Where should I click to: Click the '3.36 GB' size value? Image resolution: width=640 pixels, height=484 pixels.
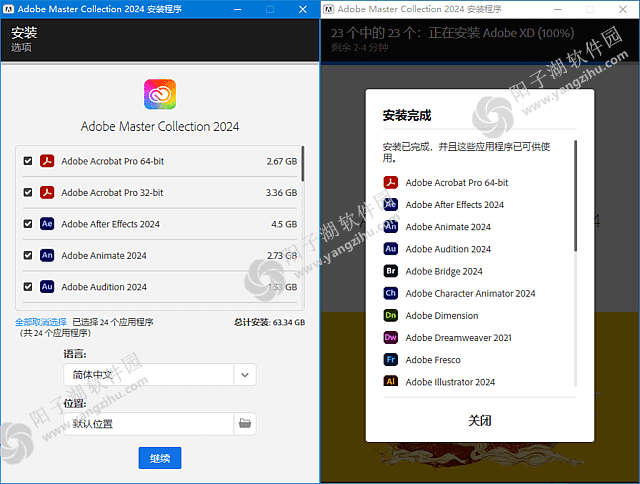(x=282, y=193)
